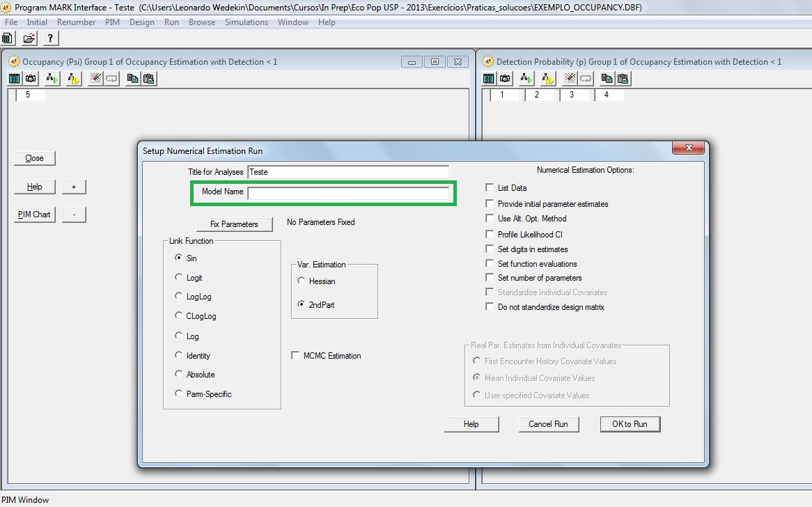Check Provide initial parameter estimates

[490, 203]
